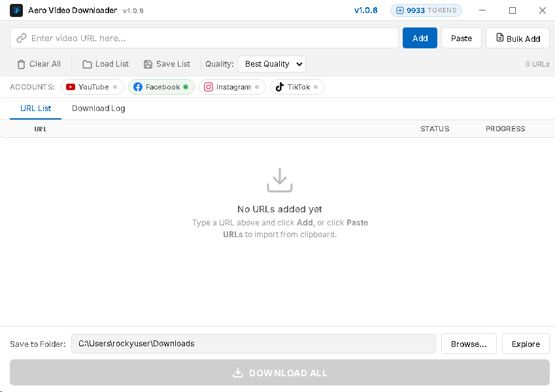Click the Aero Video Downloader app logo
Image resolution: width=555 pixels, height=392 pixels.
(x=16, y=10)
